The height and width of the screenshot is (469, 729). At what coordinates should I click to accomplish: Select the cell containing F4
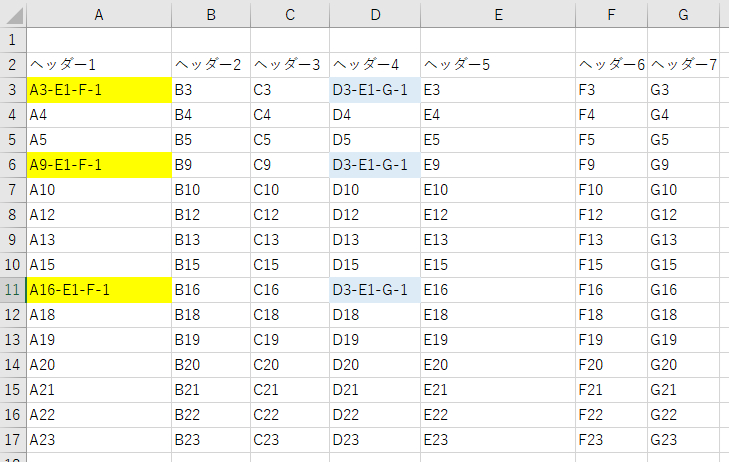point(611,115)
